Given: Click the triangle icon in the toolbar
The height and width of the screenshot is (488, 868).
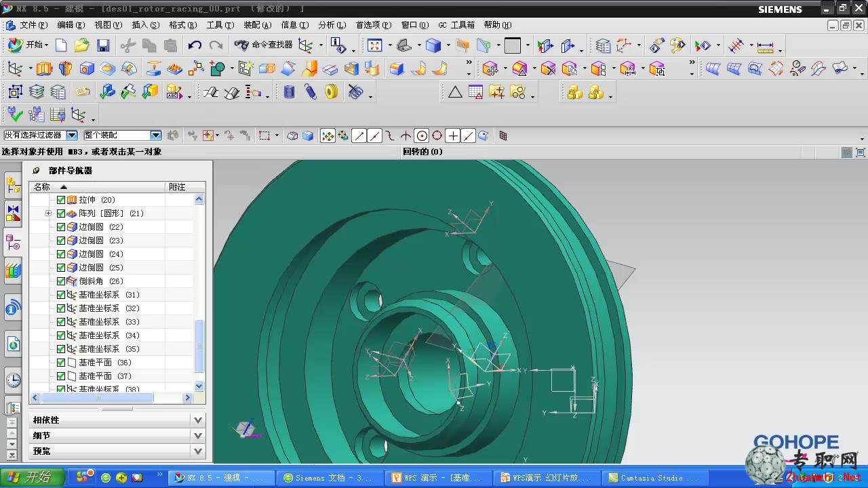Looking at the screenshot, I should (455, 91).
